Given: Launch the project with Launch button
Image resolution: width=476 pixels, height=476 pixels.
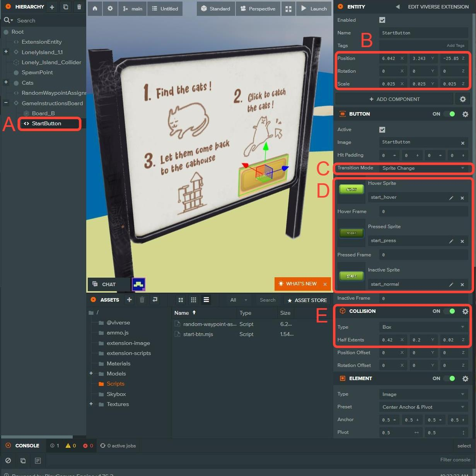Looking at the screenshot, I should tap(314, 9).
